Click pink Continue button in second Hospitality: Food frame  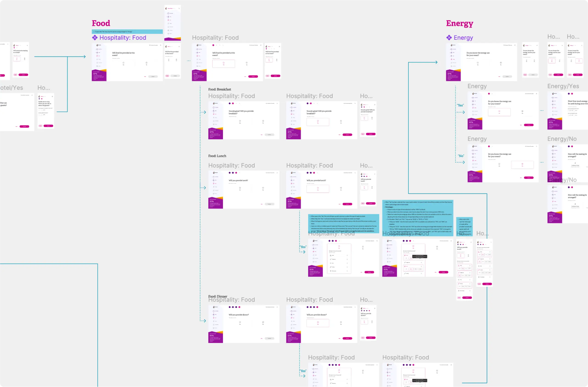coord(253,76)
